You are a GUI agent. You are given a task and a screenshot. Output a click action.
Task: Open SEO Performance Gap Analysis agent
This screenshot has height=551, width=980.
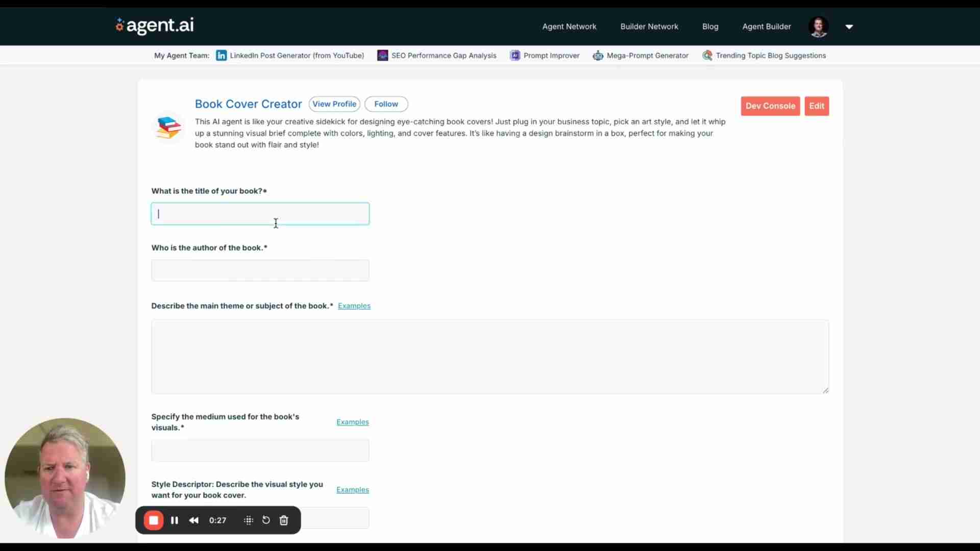pyautogui.click(x=443, y=56)
